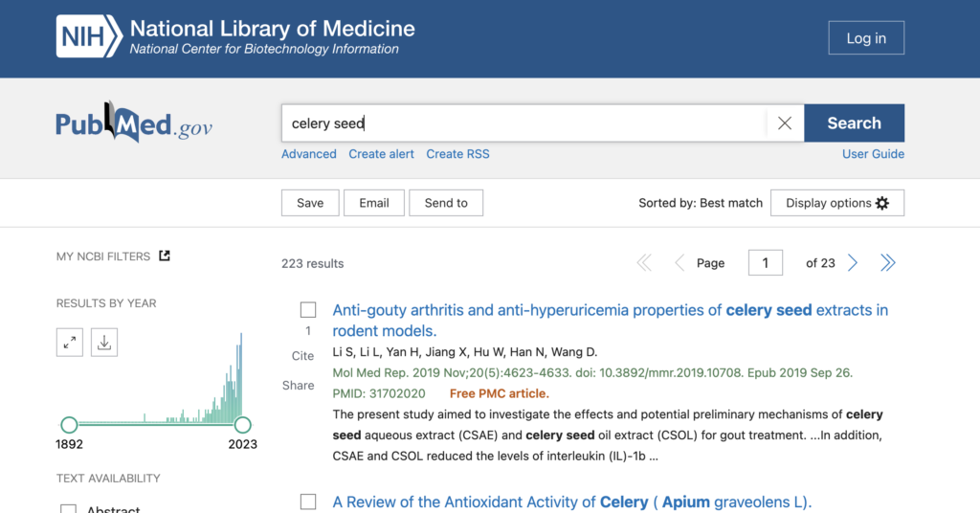Click the page number input box
Screen dimensions: 980x513
click(765, 263)
